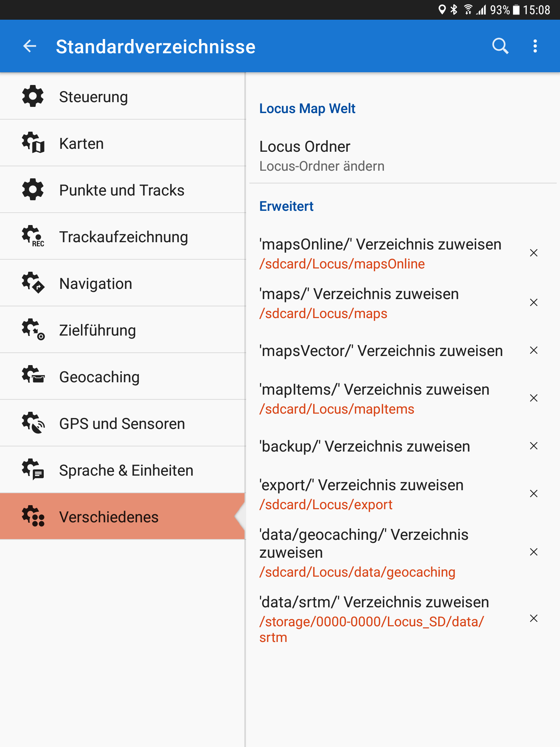Clear the maps/ directory assignment
The image size is (560, 747).
(x=533, y=303)
